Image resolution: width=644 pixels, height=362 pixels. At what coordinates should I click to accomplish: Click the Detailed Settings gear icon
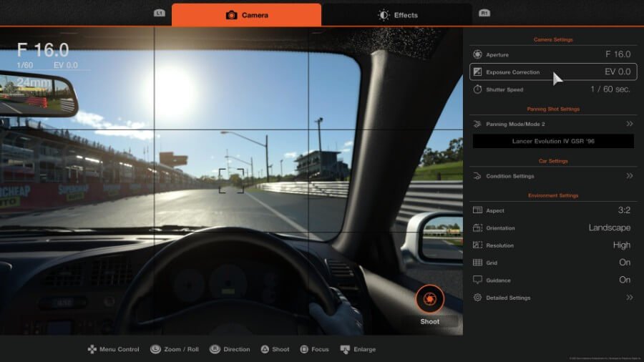tap(478, 298)
